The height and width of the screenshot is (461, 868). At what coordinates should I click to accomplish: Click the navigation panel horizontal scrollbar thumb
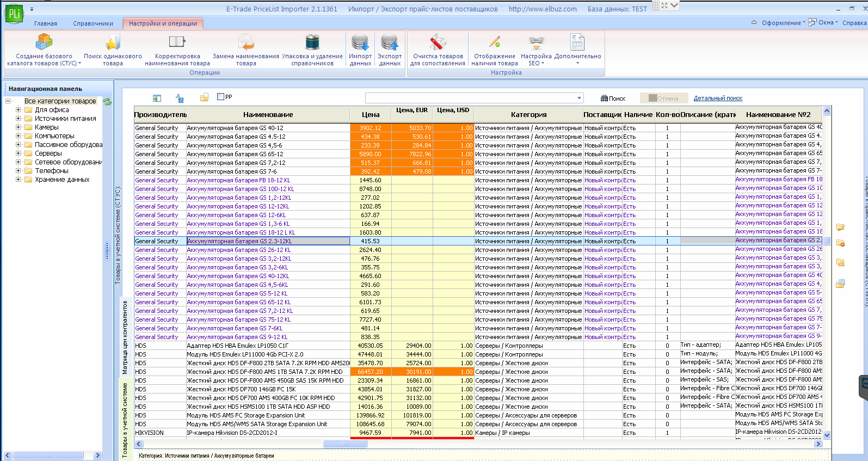(47, 455)
